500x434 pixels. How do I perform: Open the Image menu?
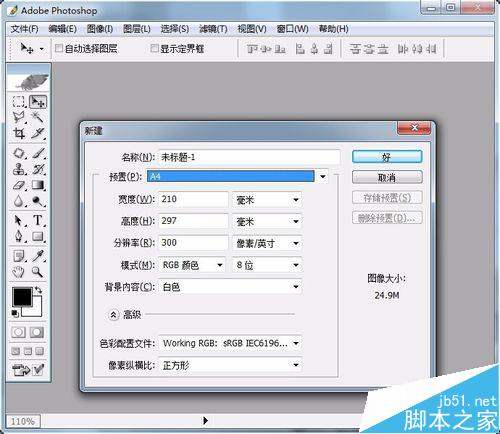(100, 29)
